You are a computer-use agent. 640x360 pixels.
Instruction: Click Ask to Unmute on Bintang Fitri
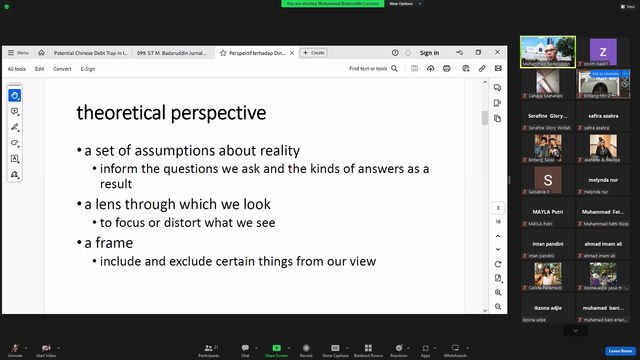tap(605, 73)
